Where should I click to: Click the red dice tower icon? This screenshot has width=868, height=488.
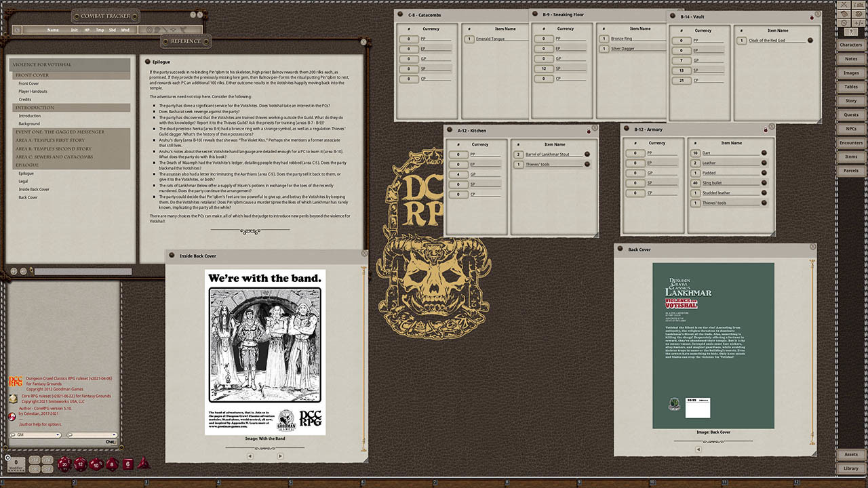point(143,464)
